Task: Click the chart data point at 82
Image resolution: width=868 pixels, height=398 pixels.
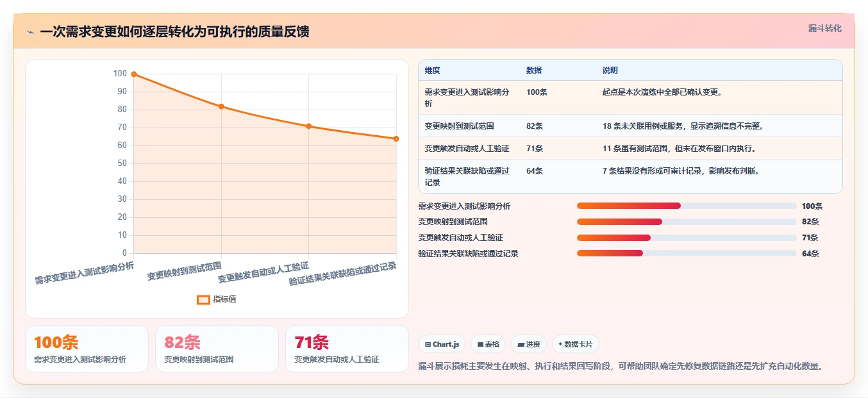Action: coord(221,106)
